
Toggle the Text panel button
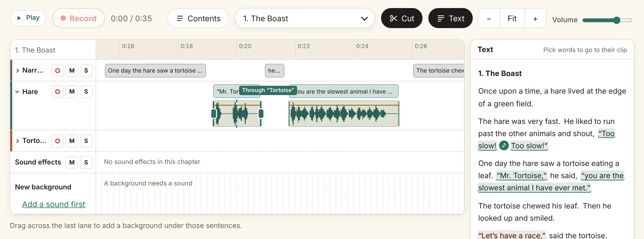[450, 18]
